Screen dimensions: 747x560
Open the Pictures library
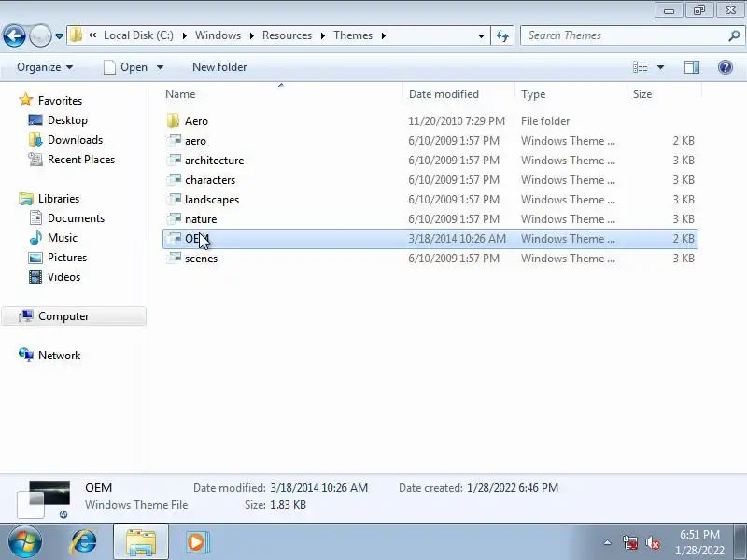(x=67, y=258)
